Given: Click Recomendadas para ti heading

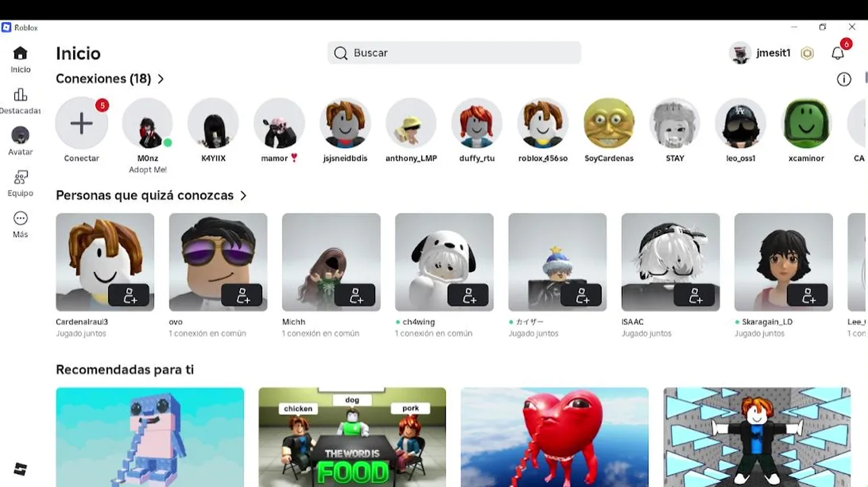Looking at the screenshot, I should pyautogui.click(x=124, y=370).
